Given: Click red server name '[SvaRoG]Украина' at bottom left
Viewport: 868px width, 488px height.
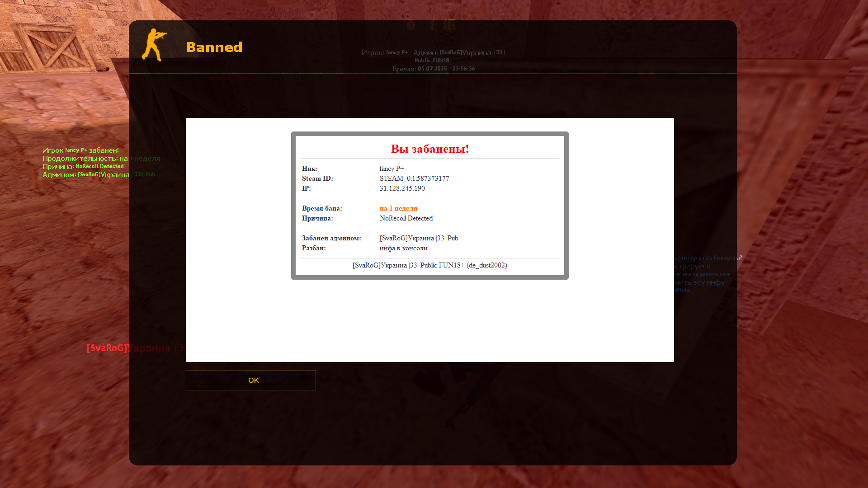Looking at the screenshot, I should click(128, 348).
